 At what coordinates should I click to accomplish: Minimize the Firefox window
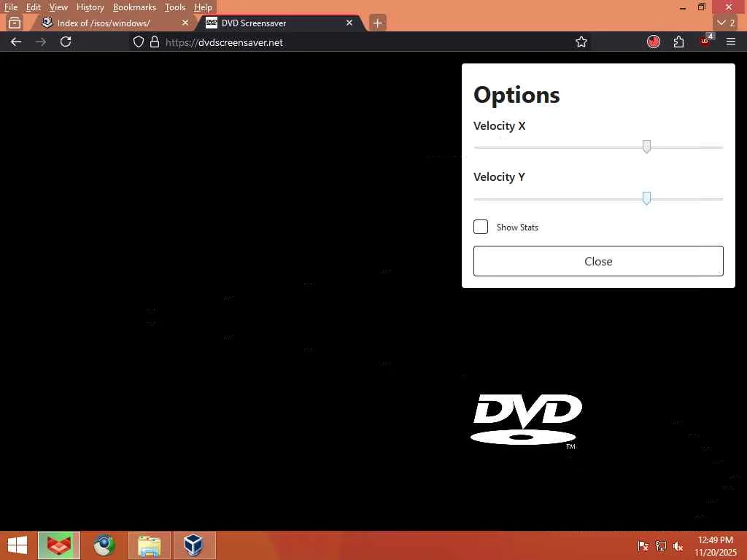(683, 7)
